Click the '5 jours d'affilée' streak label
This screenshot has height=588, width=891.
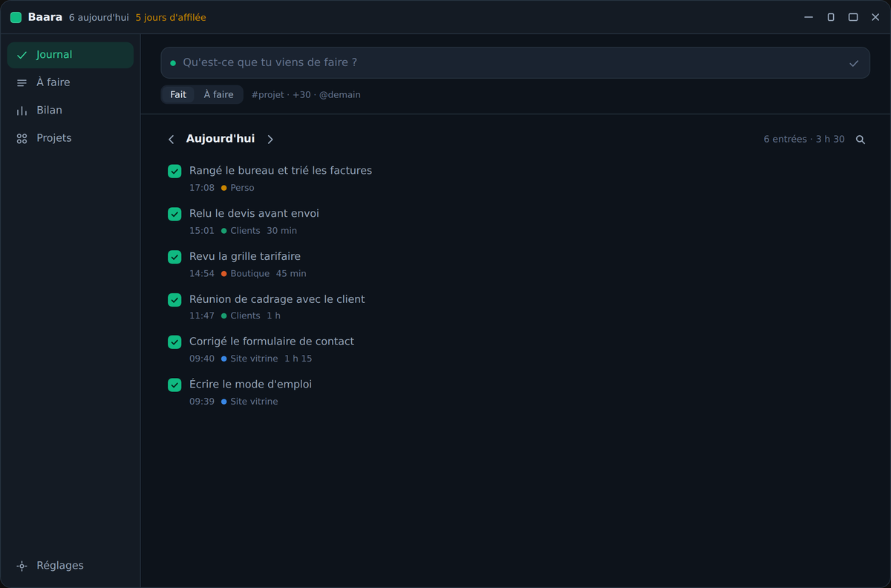point(171,17)
